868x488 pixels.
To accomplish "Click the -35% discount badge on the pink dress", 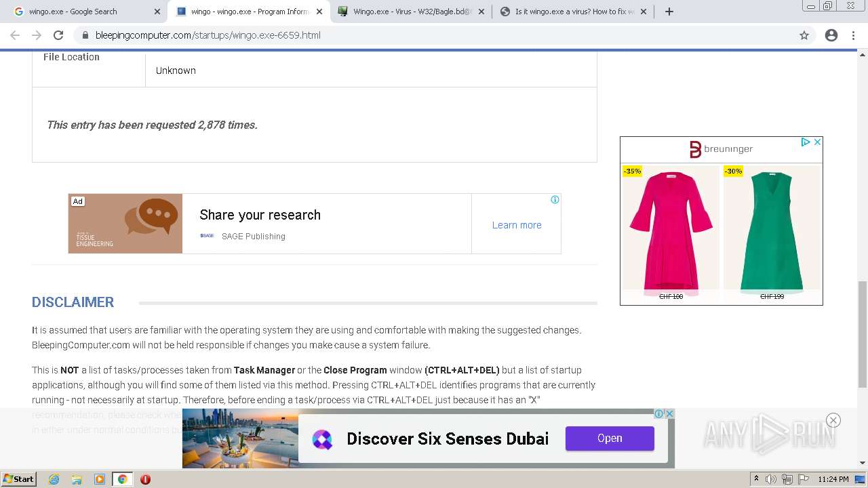I will 633,171.
